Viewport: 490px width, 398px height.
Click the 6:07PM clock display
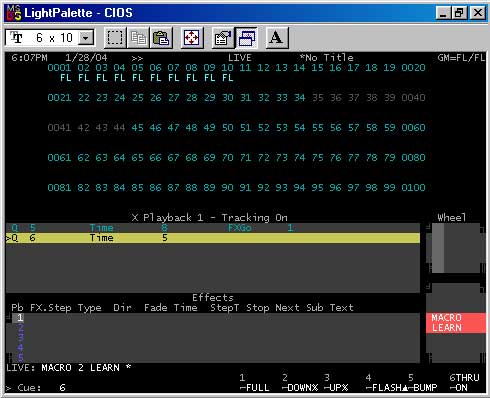click(29, 58)
